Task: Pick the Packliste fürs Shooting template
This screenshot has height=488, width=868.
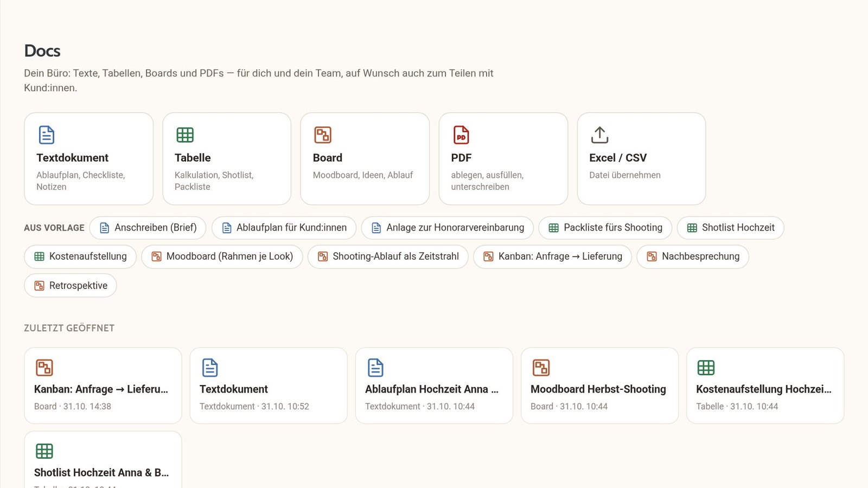Action: click(605, 228)
